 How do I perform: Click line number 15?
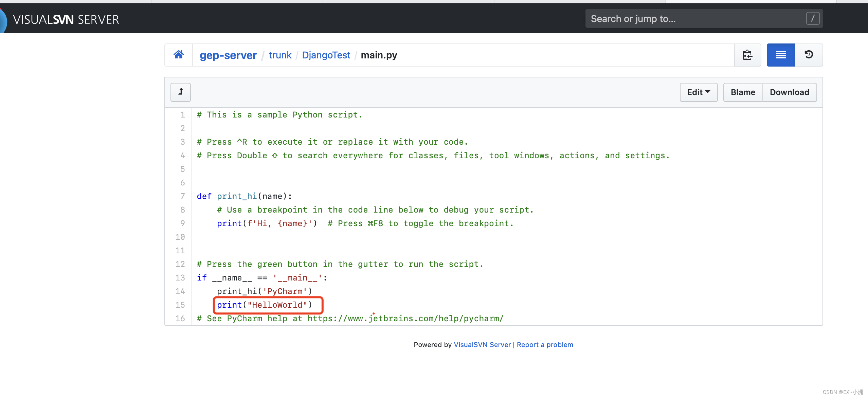180,305
